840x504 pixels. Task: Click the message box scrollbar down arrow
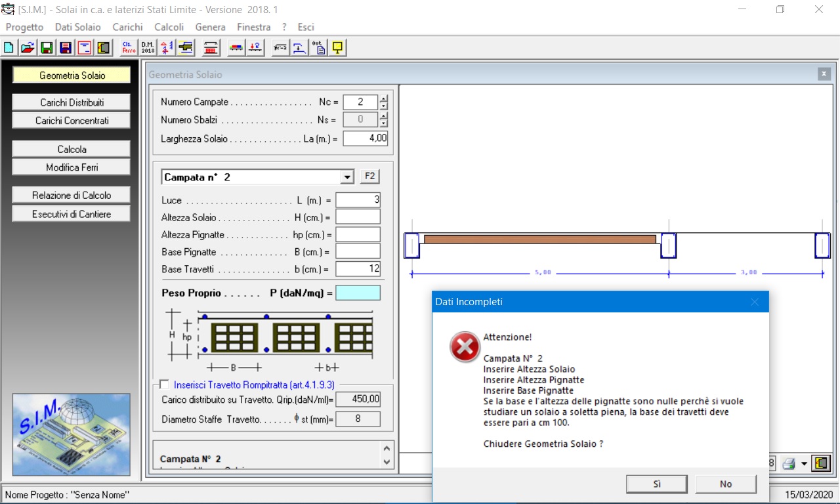[386, 462]
